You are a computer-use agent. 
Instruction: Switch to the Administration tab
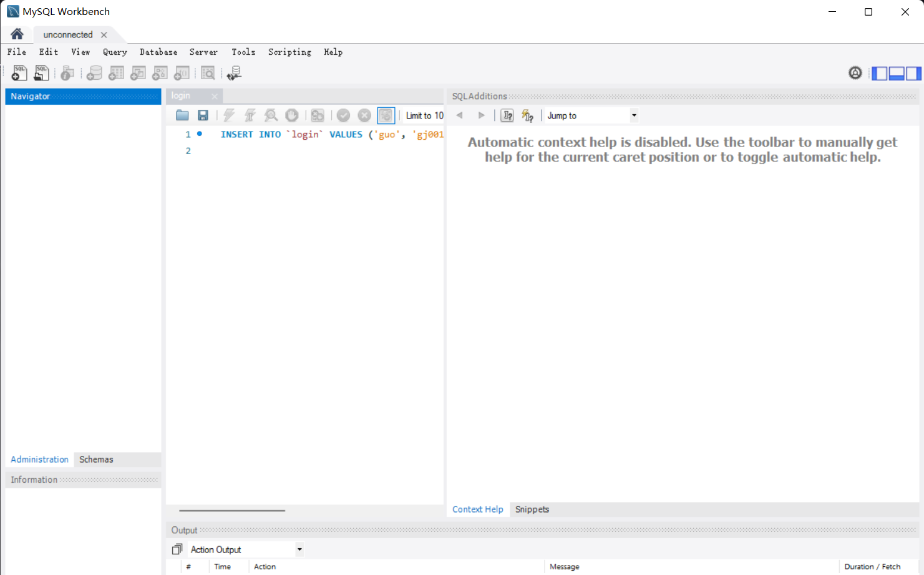click(x=39, y=459)
